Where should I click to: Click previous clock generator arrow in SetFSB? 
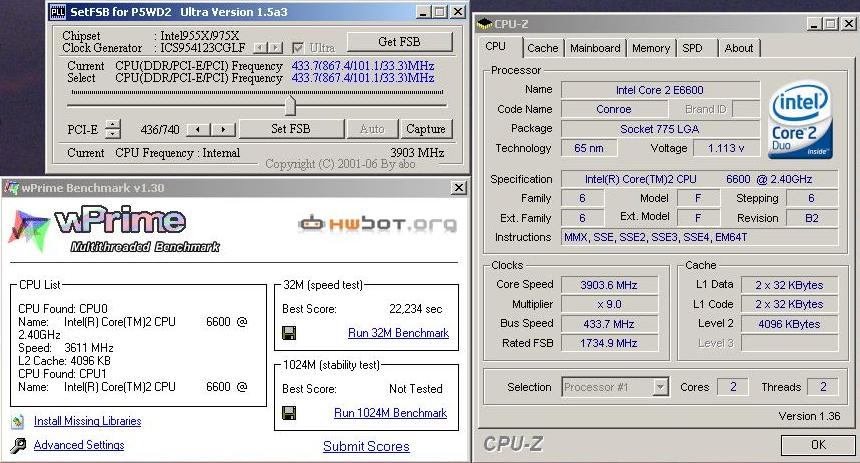261,48
